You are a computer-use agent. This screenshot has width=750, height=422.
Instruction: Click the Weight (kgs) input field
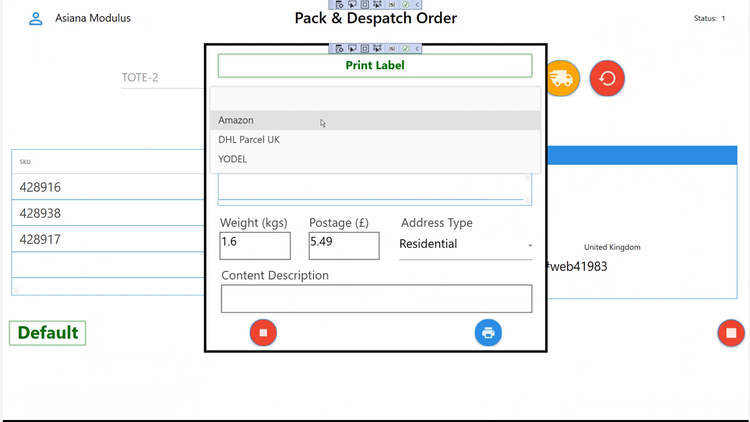coord(255,245)
